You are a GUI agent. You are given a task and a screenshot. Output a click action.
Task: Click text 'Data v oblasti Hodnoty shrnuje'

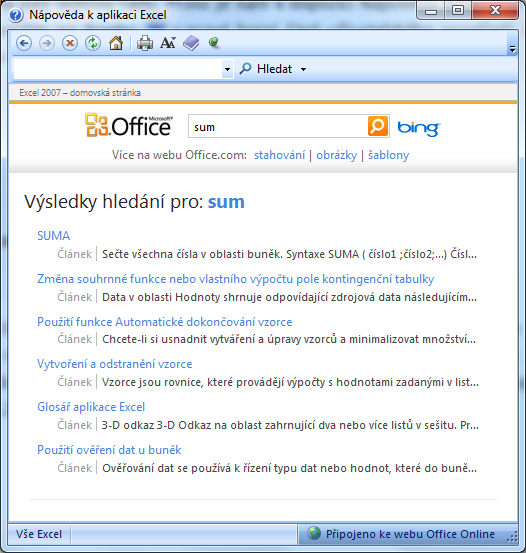pyautogui.click(x=182, y=297)
